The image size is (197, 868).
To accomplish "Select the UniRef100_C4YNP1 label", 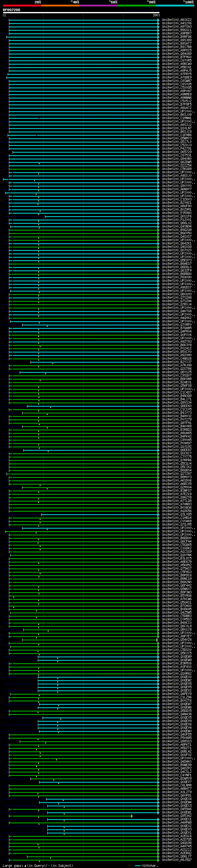I will coord(177,775).
